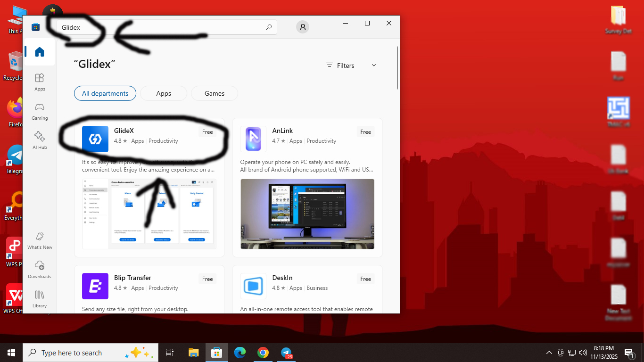Click the Free button for AnLink
644x362 pixels.
[366, 132]
